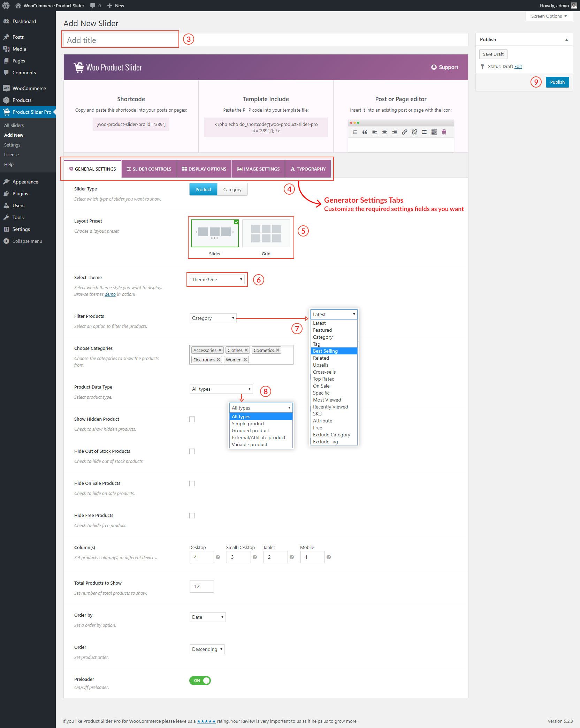Click the WordPress logo icon

click(x=6, y=6)
